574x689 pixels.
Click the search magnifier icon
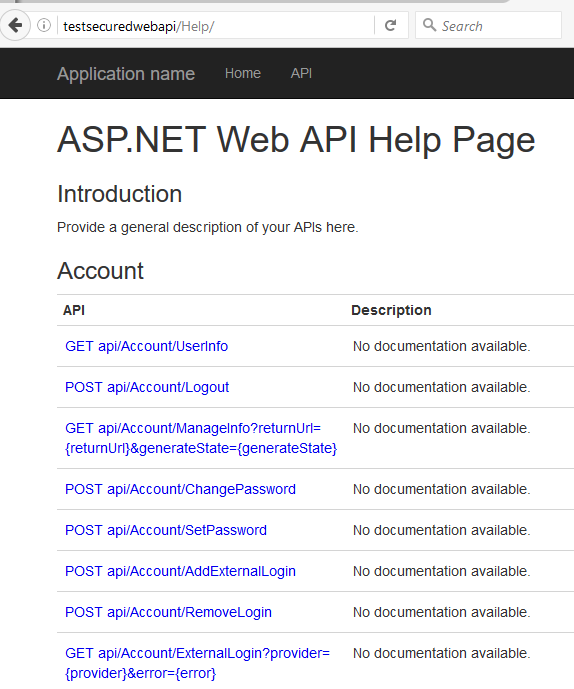429,25
